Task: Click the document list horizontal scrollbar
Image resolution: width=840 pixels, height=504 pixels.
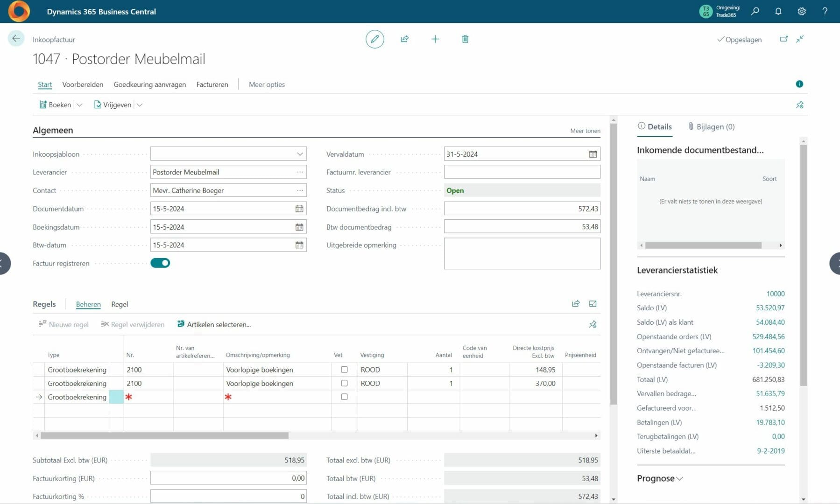Action: (x=703, y=245)
